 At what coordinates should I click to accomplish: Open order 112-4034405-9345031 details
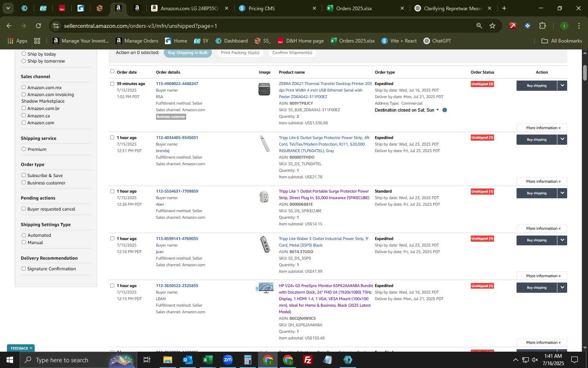177,137
